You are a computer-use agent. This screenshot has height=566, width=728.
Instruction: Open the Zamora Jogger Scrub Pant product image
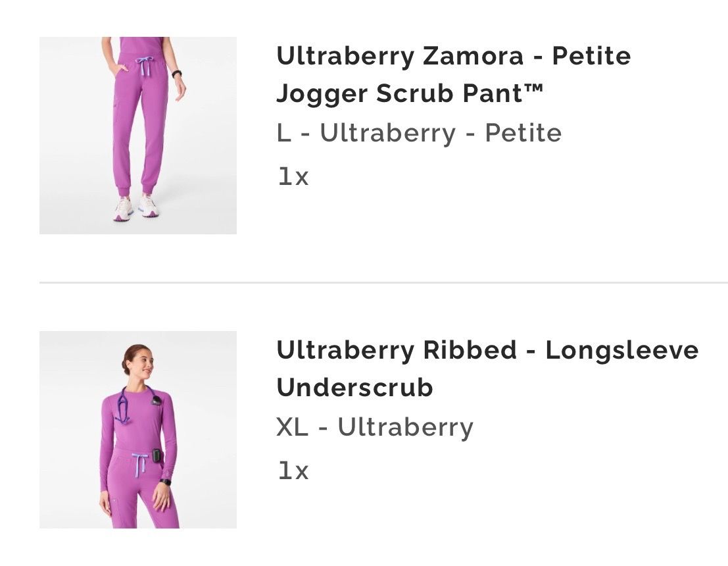tap(138, 135)
